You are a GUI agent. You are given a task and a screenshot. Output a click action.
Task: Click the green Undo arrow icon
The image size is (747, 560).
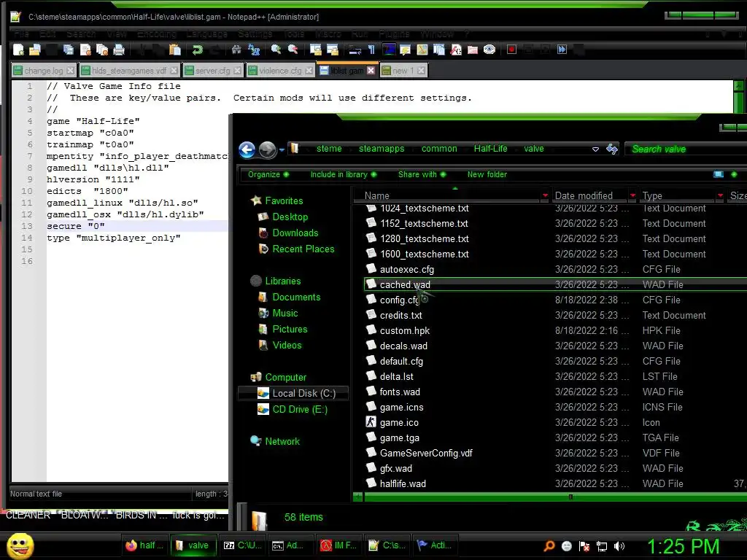click(x=197, y=50)
